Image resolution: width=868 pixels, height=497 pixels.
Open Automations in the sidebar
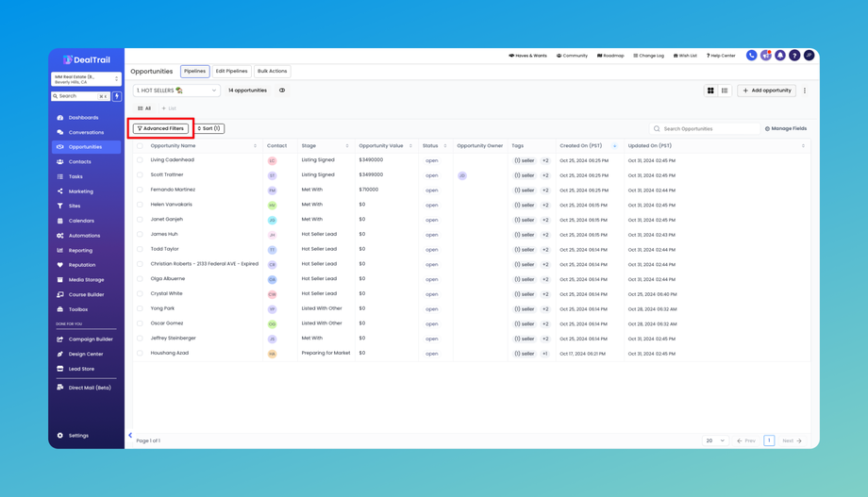tap(86, 236)
